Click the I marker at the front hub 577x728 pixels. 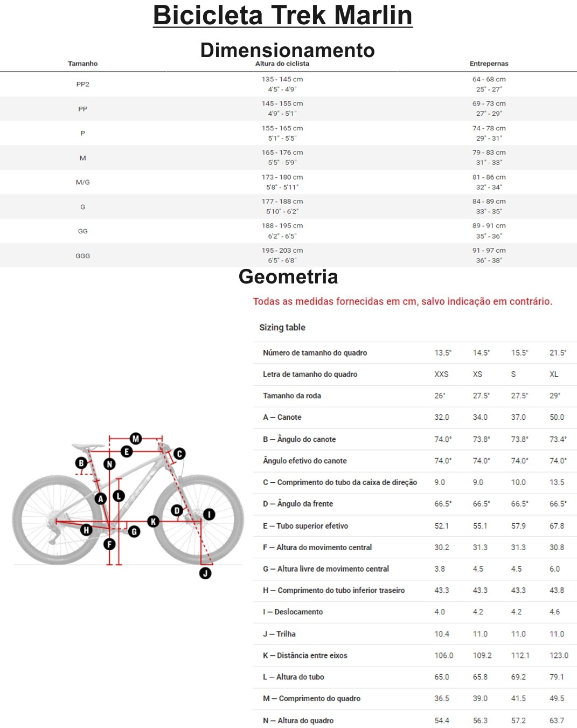209,514
